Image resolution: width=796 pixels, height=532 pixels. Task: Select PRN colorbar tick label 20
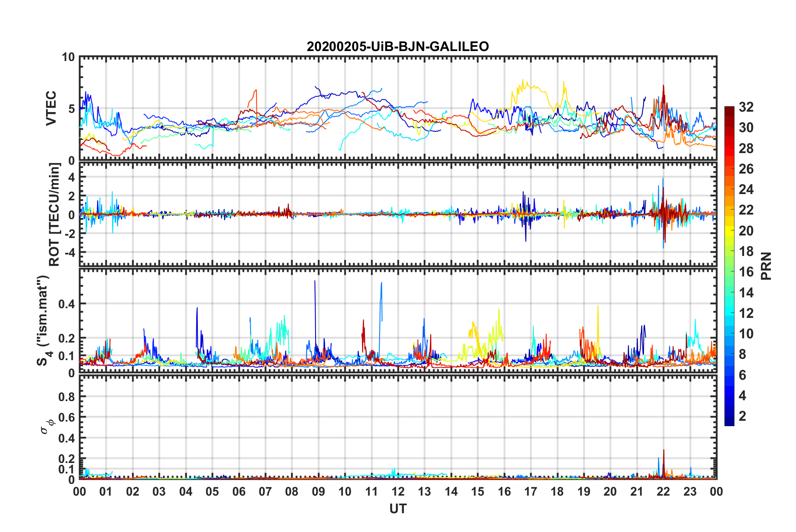[x=746, y=231]
